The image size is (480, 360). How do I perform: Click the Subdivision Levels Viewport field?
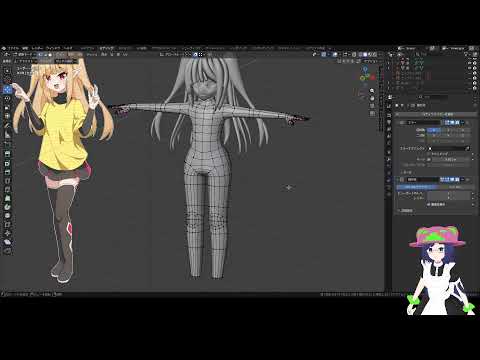click(x=449, y=193)
